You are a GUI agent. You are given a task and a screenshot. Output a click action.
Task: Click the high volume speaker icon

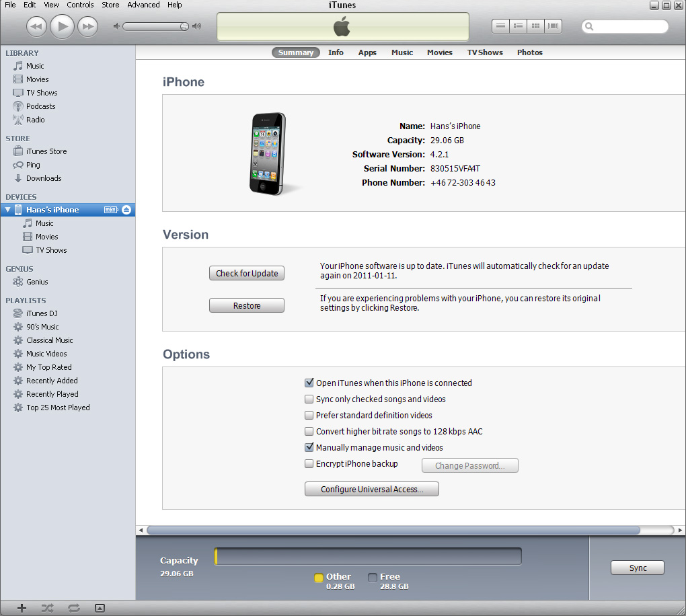[197, 26]
